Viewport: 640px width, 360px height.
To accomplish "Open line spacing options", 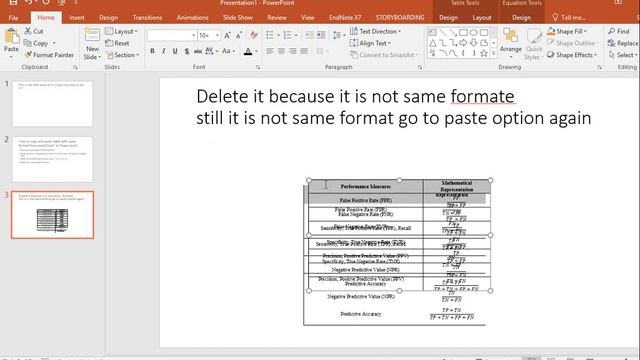I will (338, 36).
